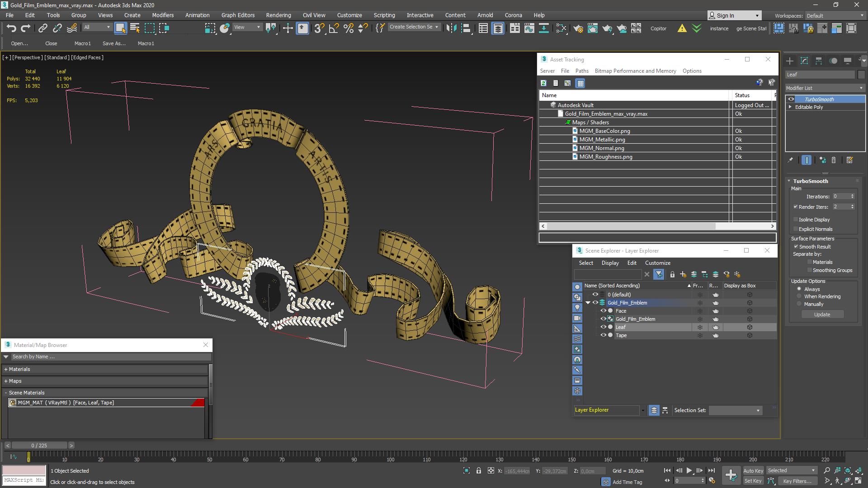The width and height of the screenshot is (868, 488).
Task: Click Pin Stack icon under modifier stack
Action: 790,160
